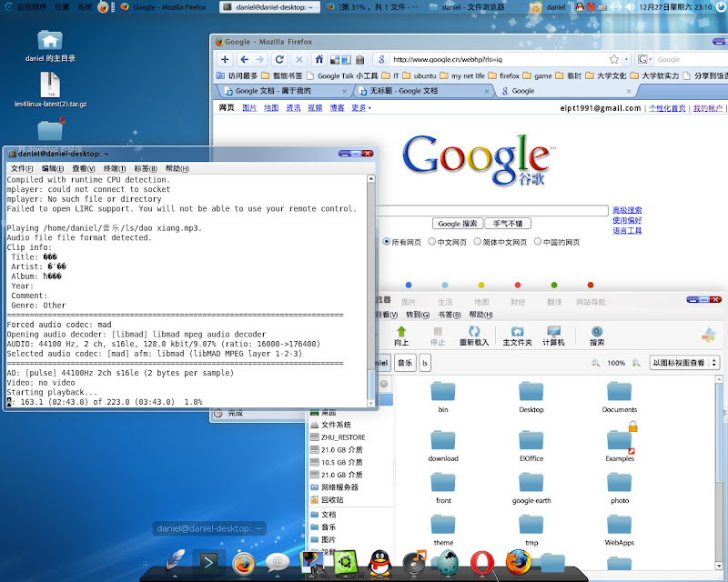The width and height of the screenshot is (728, 582).
Task: Open Google Talk 小工具 bookmark
Action: pos(342,75)
